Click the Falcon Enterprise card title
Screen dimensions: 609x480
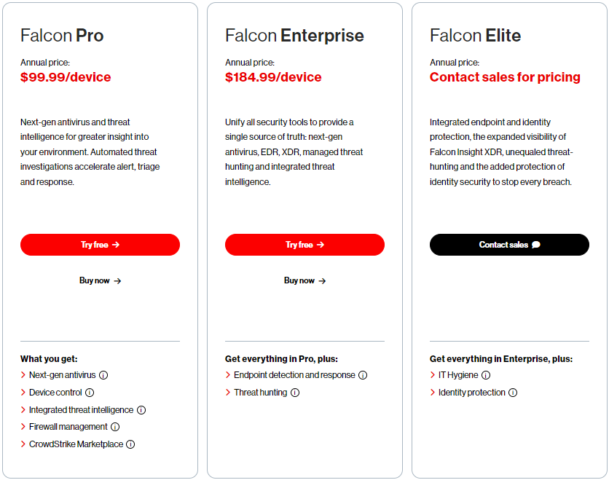294,36
